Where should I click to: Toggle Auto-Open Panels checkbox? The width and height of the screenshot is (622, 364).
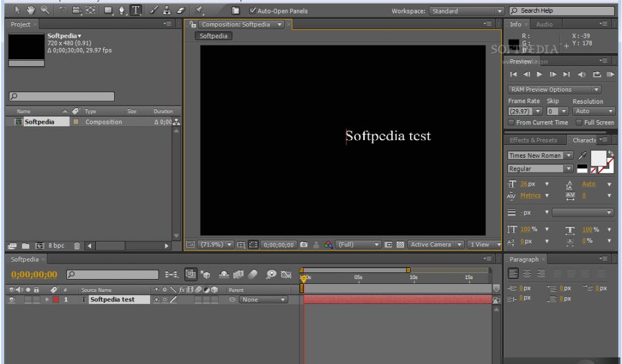pos(252,11)
